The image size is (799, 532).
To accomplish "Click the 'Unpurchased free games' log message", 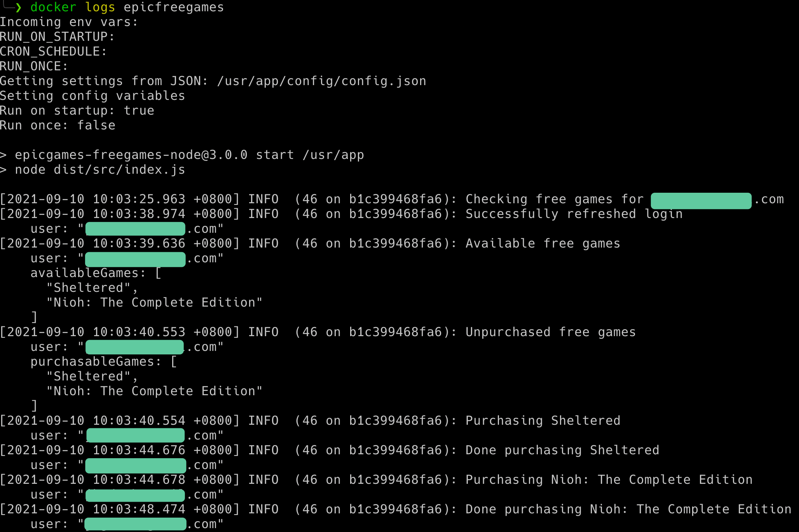I will pyautogui.click(x=551, y=332).
